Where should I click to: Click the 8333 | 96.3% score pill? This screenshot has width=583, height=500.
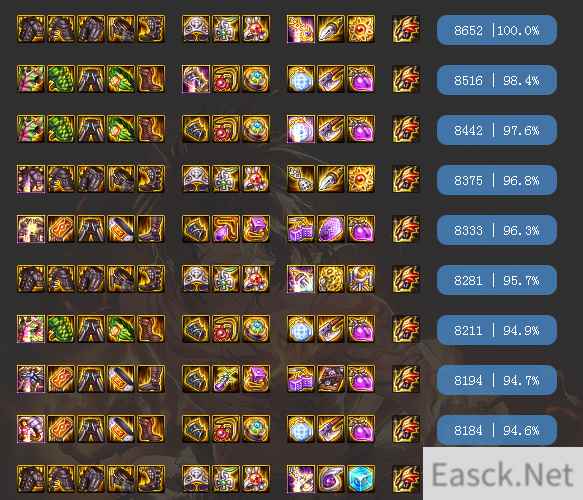tap(496, 230)
